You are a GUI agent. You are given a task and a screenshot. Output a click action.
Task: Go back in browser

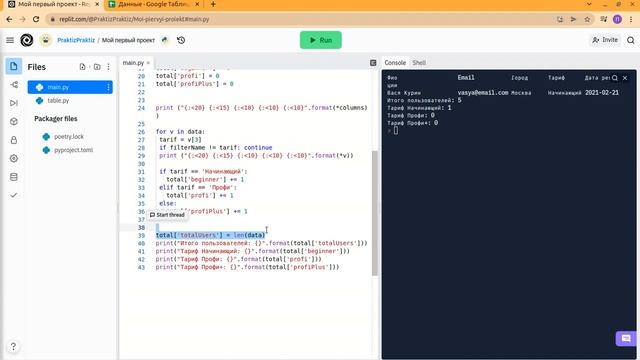pyautogui.click(x=9, y=19)
